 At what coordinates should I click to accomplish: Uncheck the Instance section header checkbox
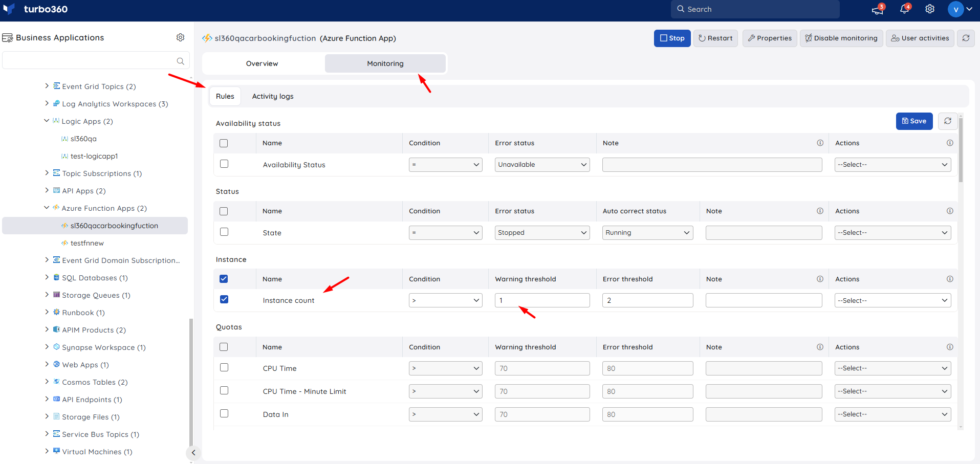click(x=224, y=279)
